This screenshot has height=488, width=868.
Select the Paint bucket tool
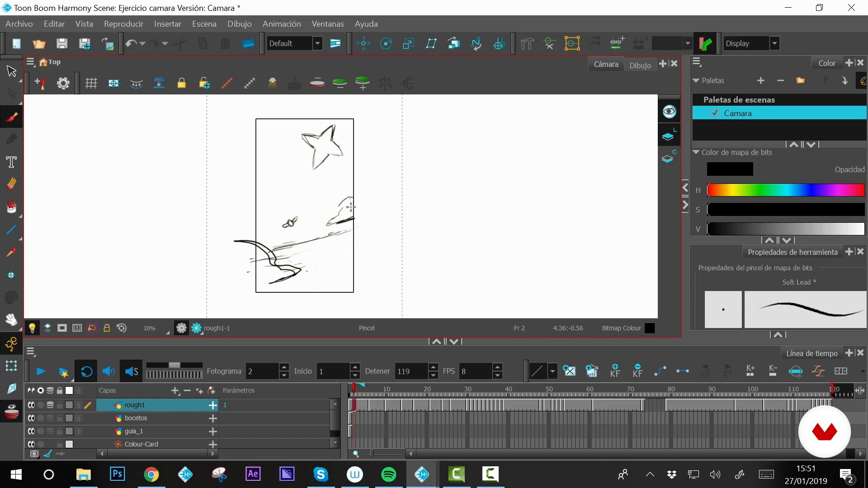[x=11, y=207]
